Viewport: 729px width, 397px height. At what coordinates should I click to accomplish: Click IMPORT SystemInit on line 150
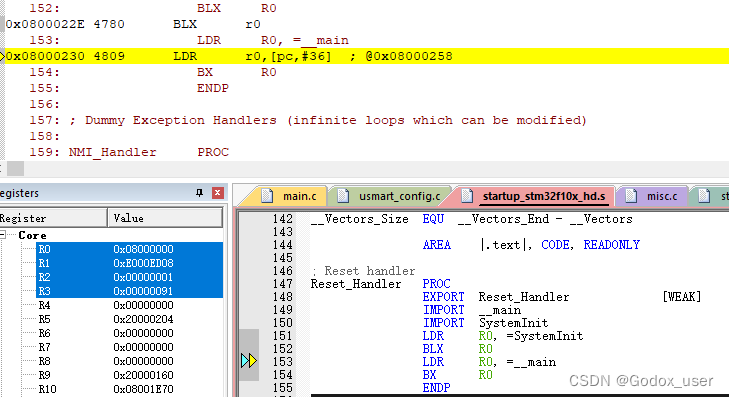pyautogui.click(x=485, y=323)
